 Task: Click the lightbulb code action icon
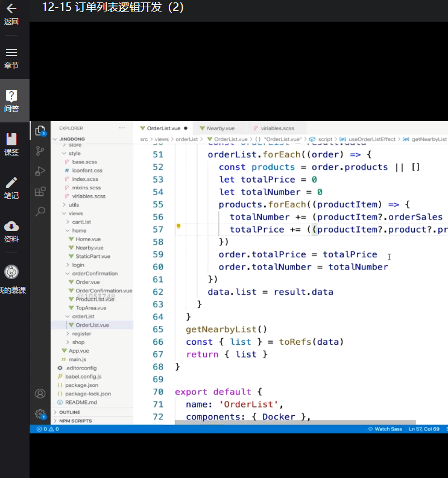[x=178, y=227]
